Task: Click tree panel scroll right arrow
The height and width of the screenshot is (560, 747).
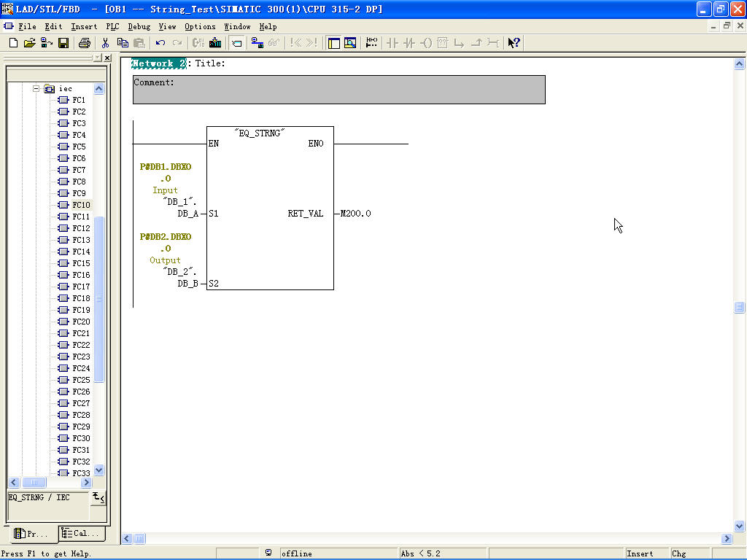Action: point(86,483)
